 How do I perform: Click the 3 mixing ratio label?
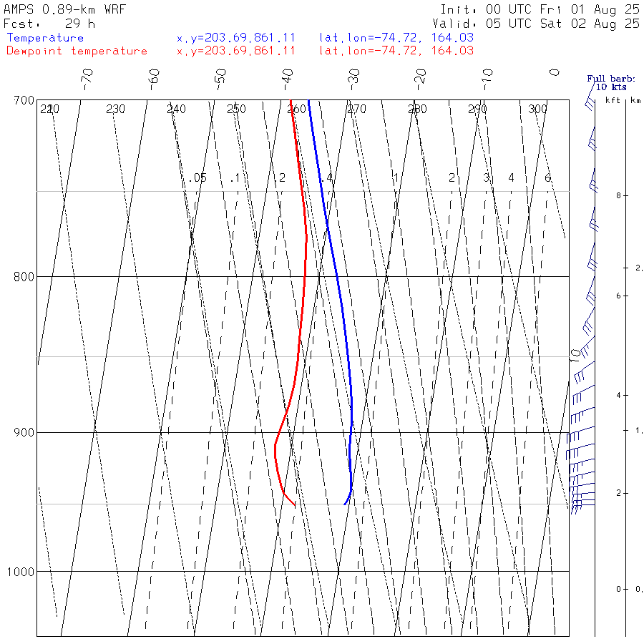(x=487, y=178)
